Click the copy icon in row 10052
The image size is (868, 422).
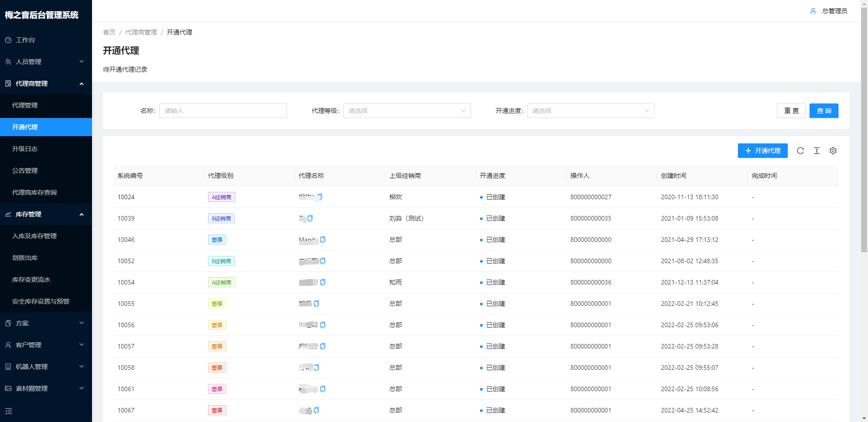[x=323, y=261]
